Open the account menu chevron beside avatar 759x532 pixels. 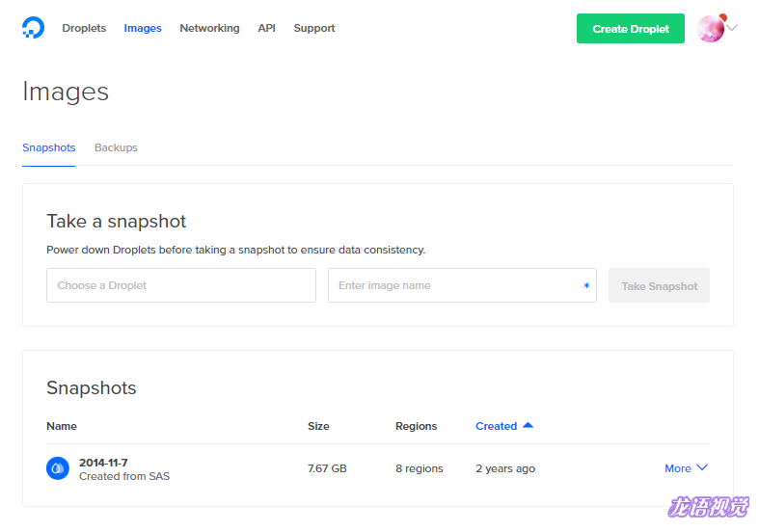click(733, 29)
